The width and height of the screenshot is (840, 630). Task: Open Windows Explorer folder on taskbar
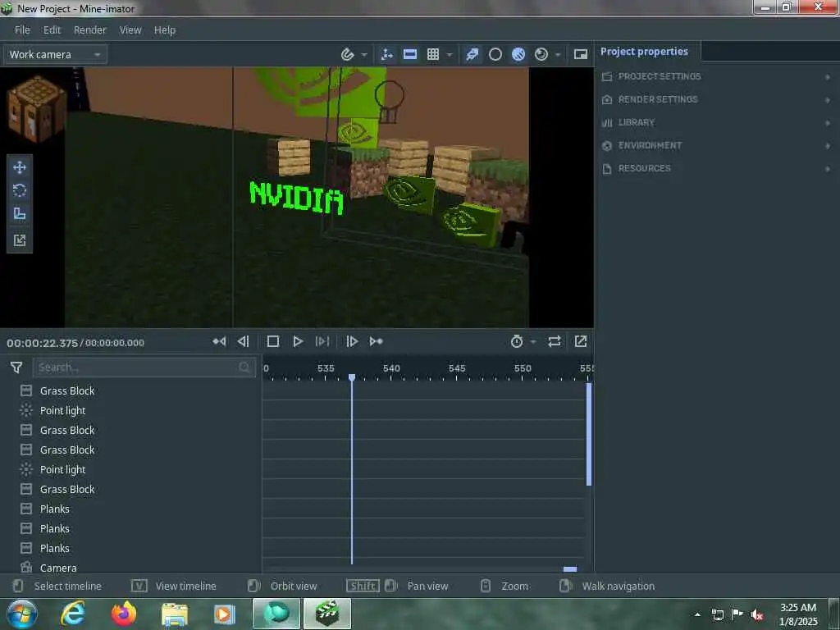(x=175, y=614)
